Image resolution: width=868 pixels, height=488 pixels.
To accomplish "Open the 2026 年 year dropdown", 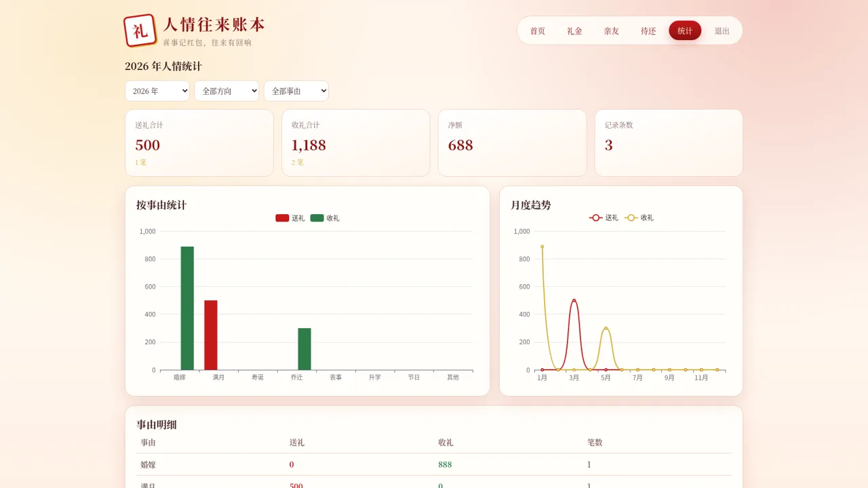I will (x=157, y=91).
